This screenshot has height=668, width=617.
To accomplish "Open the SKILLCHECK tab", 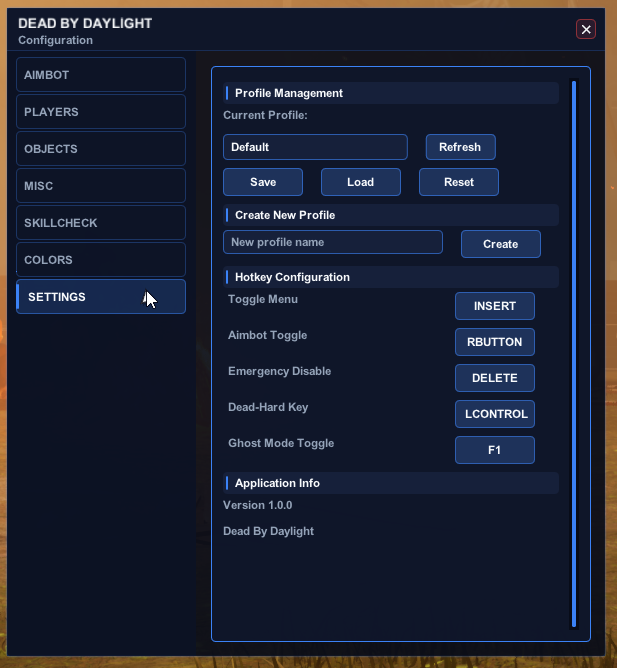I will (101, 223).
